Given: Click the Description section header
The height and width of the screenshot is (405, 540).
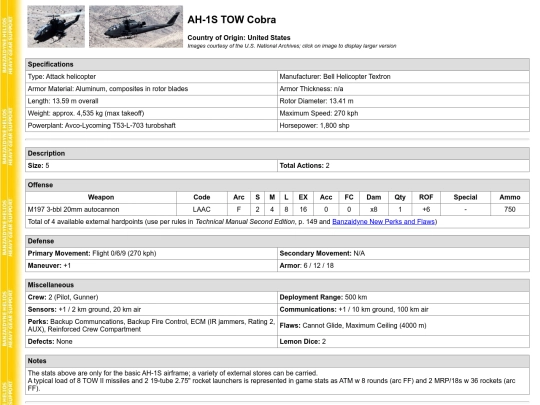Looking at the screenshot, I should coord(277,153).
